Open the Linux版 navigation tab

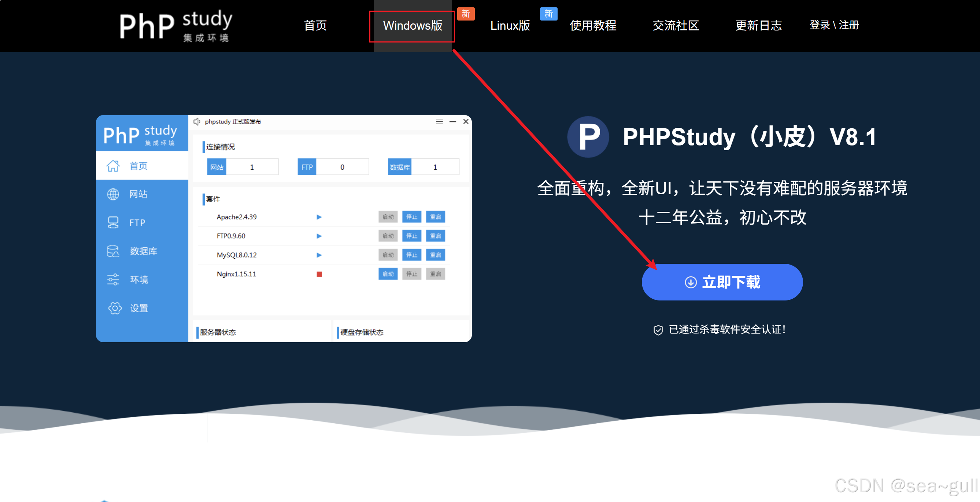pos(510,26)
